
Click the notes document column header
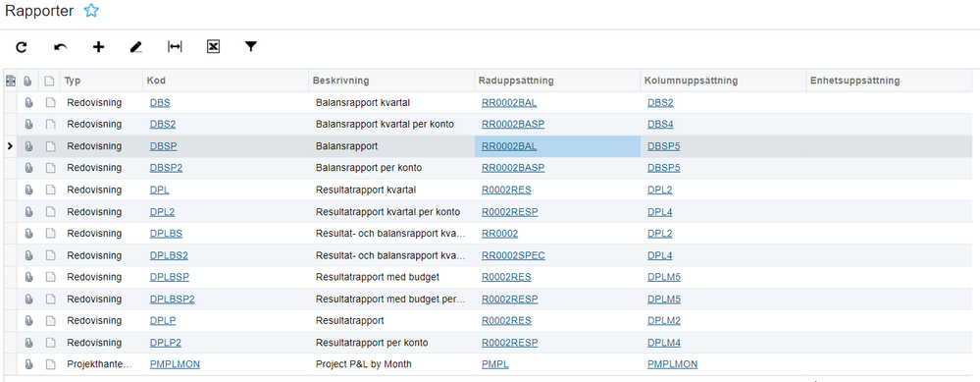pos(50,81)
